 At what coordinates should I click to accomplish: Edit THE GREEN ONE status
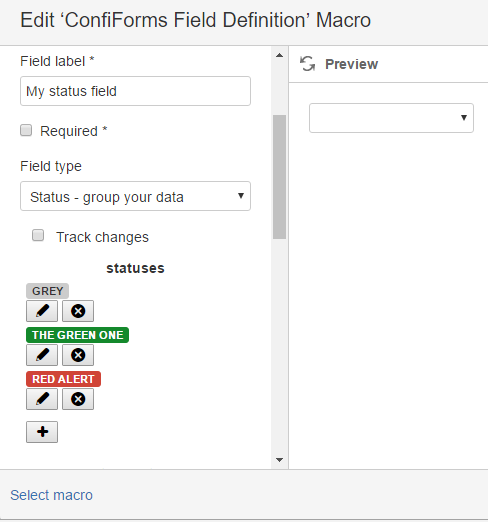pos(42,355)
